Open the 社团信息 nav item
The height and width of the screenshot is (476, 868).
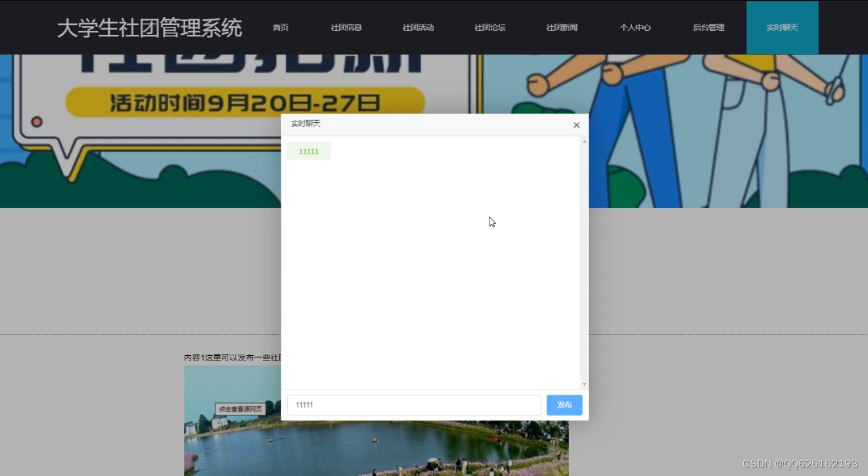(346, 28)
